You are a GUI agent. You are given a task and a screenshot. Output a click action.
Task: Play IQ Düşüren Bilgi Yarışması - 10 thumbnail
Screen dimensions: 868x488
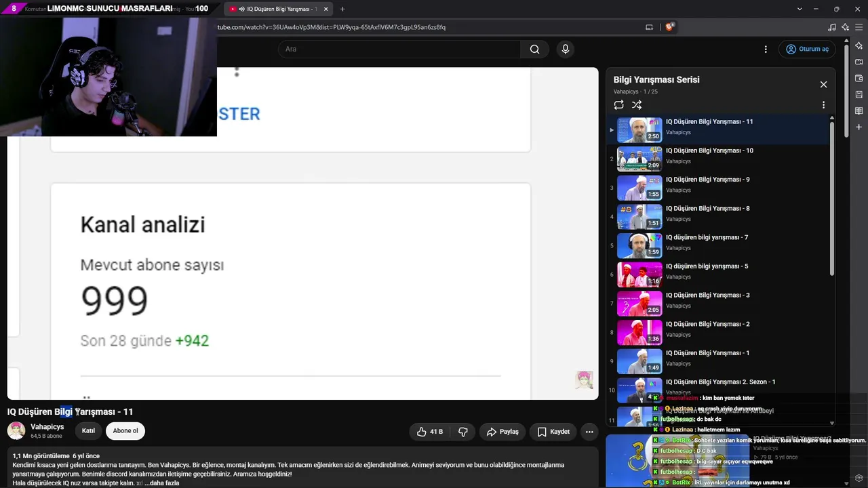click(639, 159)
